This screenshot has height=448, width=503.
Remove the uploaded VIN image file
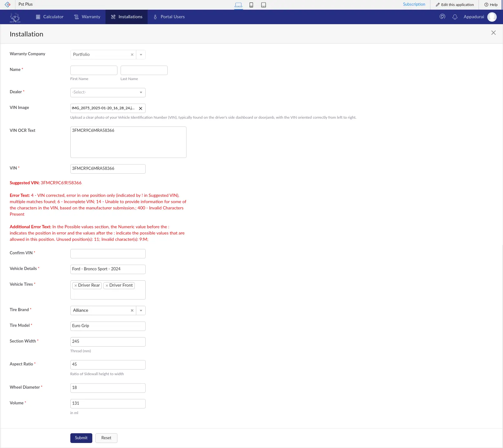click(x=141, y=108)
